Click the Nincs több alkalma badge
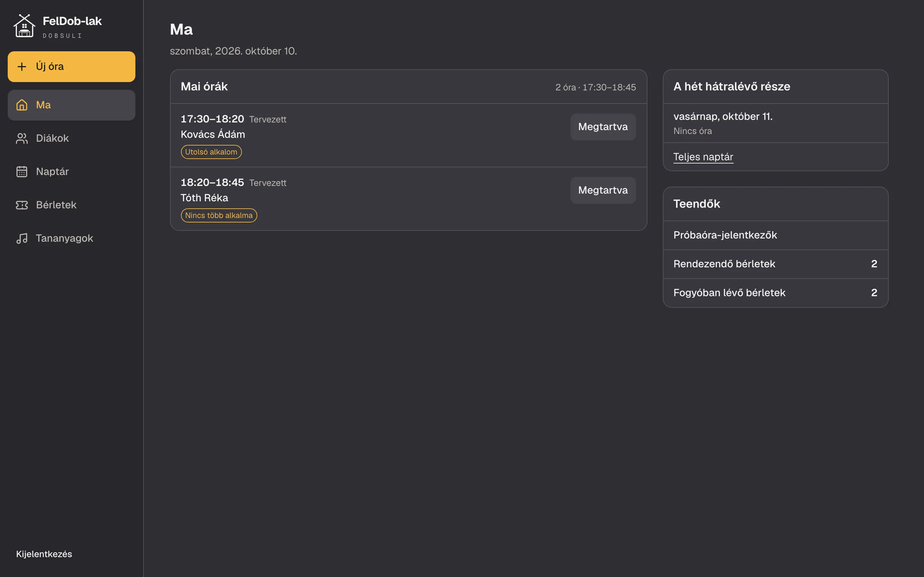The height and width of the screenshot is (577, 924). pos(219,215)
